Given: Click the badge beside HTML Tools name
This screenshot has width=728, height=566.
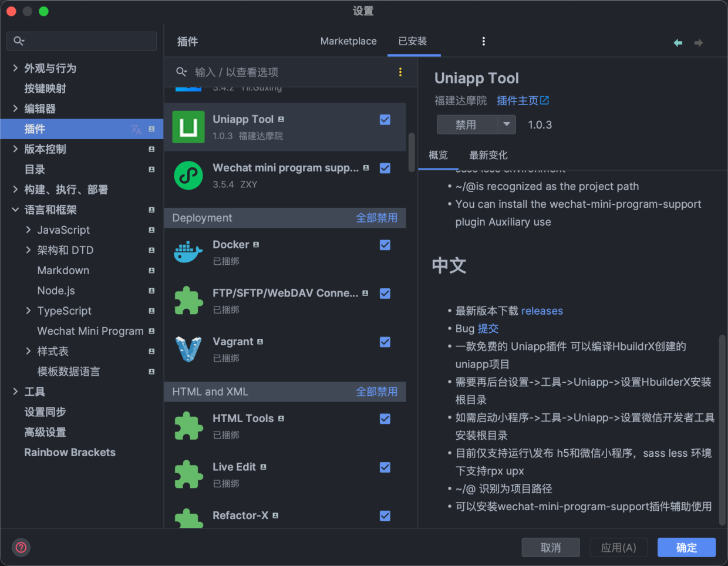Looking at the screenshot, I should 281,418.
